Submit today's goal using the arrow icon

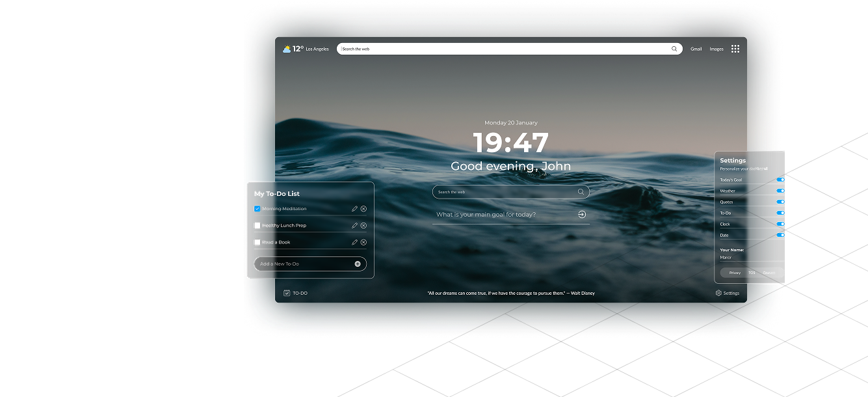(581, 213)
